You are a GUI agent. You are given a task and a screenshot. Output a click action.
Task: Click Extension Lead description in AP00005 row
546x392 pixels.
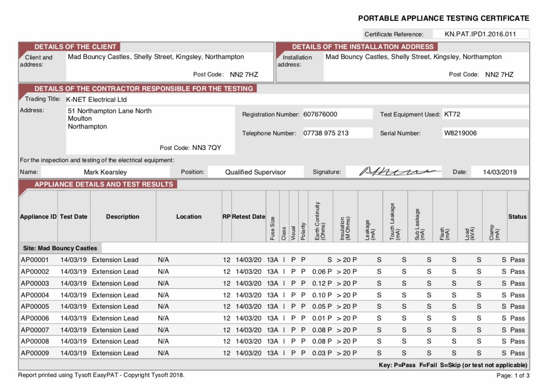tap(115, 307)
